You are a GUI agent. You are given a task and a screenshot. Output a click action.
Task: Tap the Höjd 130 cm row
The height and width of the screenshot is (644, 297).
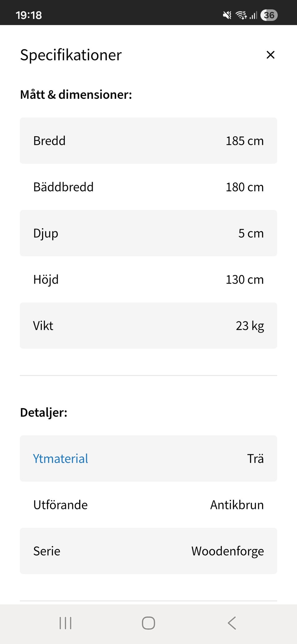pyautogui.click(x=148, y=279)
